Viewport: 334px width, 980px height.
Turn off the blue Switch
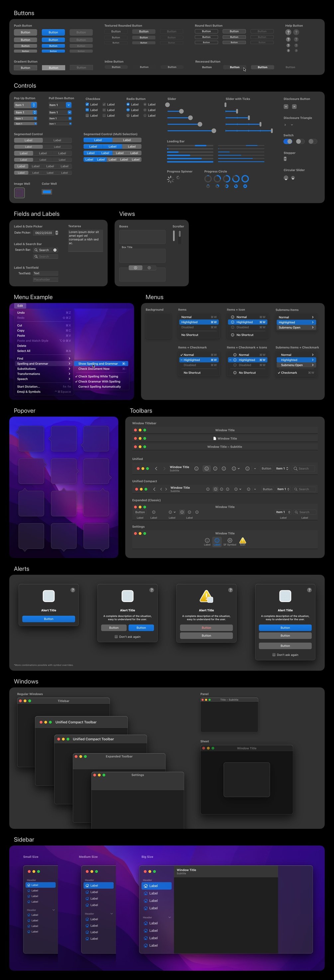[288, 142]
